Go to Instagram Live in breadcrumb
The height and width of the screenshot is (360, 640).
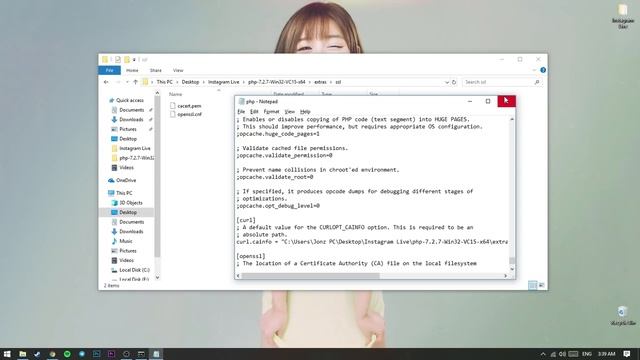223,82
